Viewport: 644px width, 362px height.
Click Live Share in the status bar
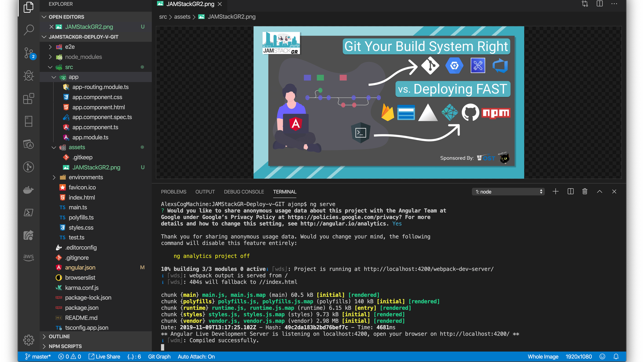pyautogui.click(x=104, y=357)
